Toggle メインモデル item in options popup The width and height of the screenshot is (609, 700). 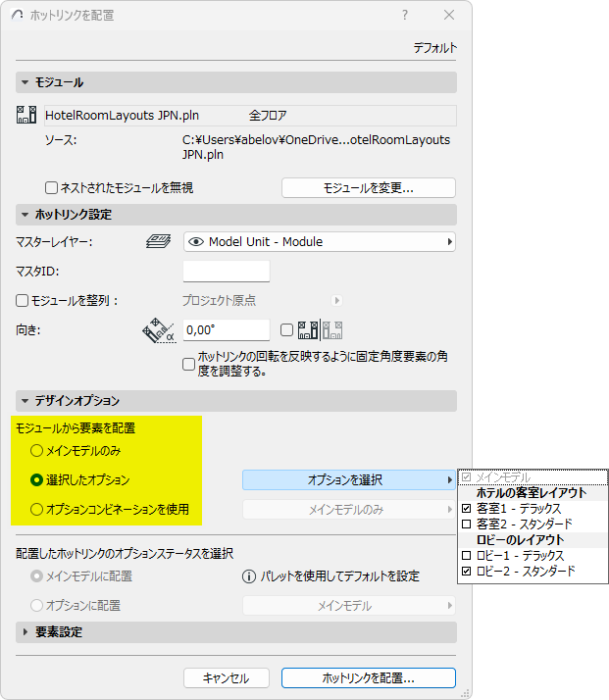click(533, 477)
